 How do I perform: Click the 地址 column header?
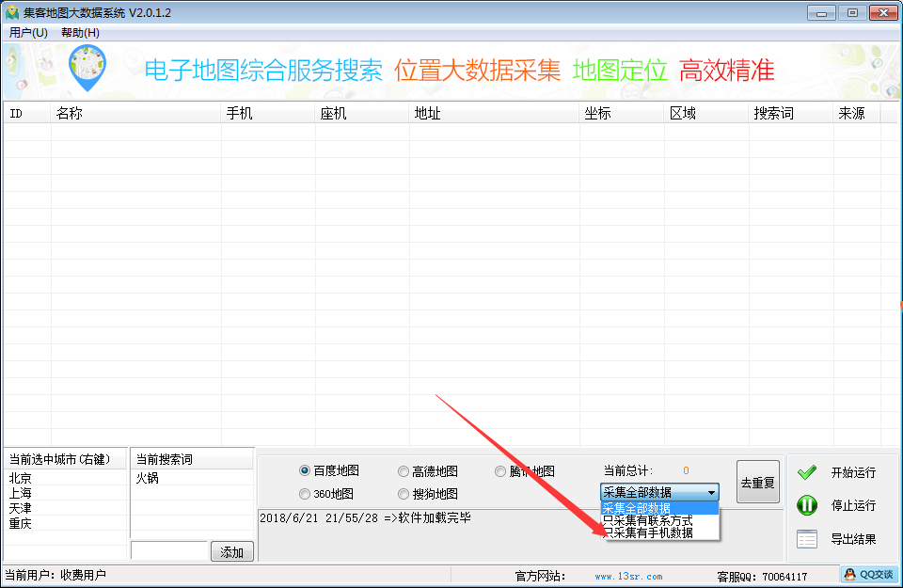494,114
